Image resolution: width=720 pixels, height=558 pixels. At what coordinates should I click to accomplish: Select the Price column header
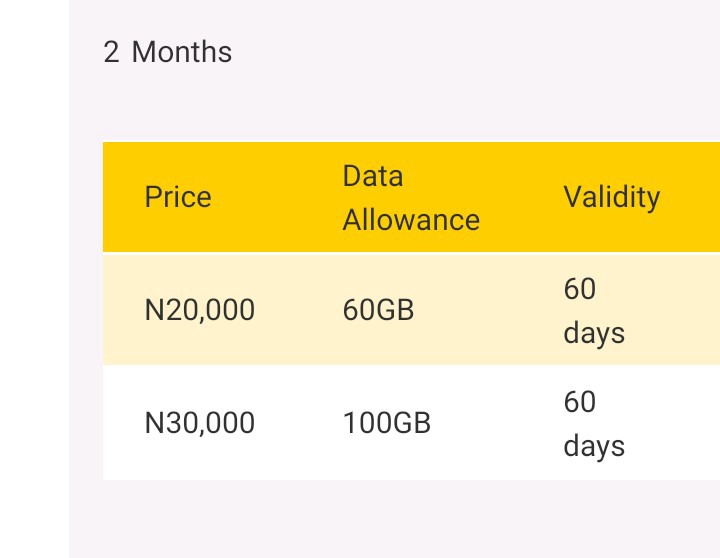coord(178,197)
